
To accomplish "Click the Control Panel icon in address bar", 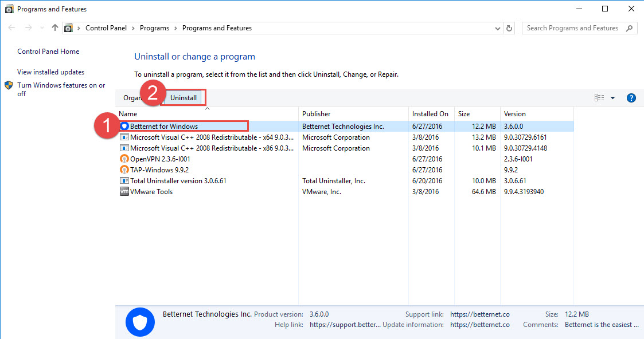I will (x=69, y=28).
